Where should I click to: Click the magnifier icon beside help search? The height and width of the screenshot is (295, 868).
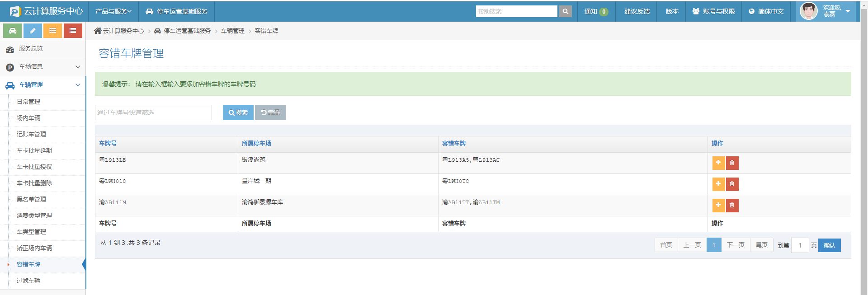[565, 11]
